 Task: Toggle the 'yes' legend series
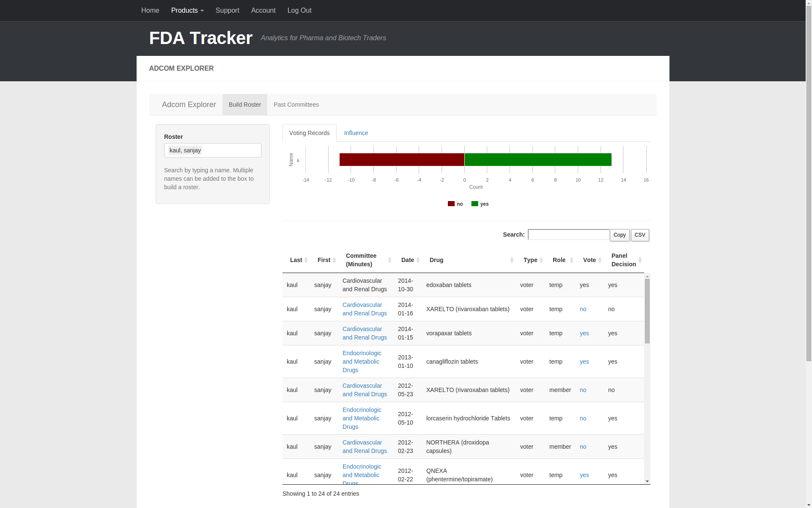point(480,204)
